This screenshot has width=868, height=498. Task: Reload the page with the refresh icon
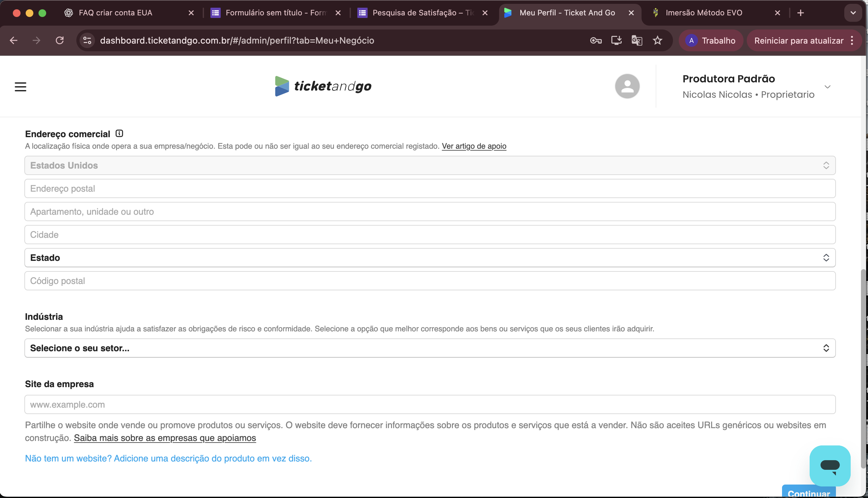[60, 41]
